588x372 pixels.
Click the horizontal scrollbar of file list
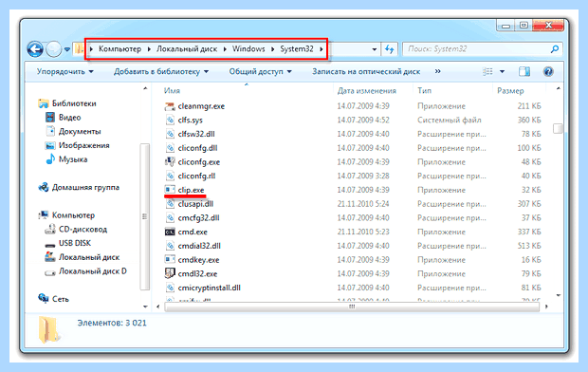[x=352, y=307]
